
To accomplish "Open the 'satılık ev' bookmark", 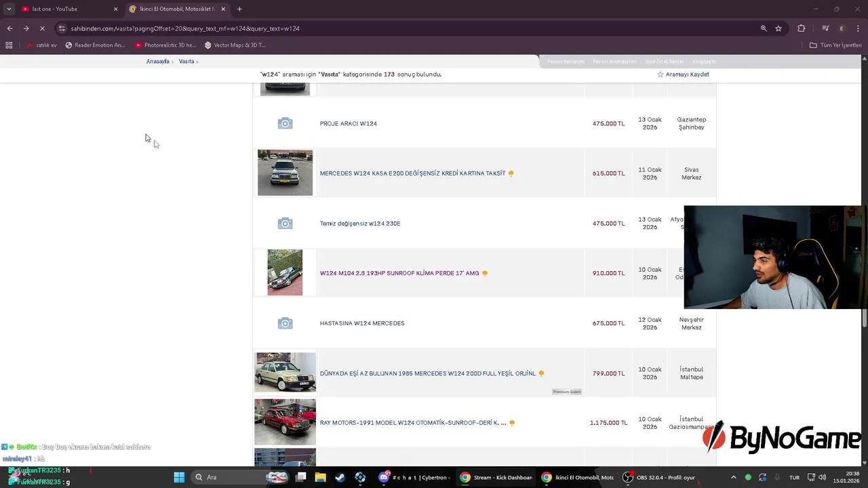I will pos(42,45).
